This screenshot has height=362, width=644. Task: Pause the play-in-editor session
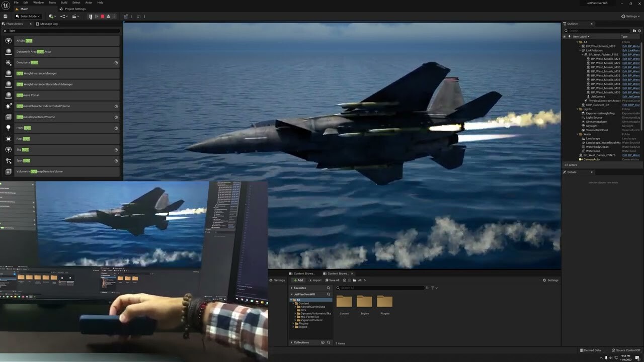coord(91,16)
